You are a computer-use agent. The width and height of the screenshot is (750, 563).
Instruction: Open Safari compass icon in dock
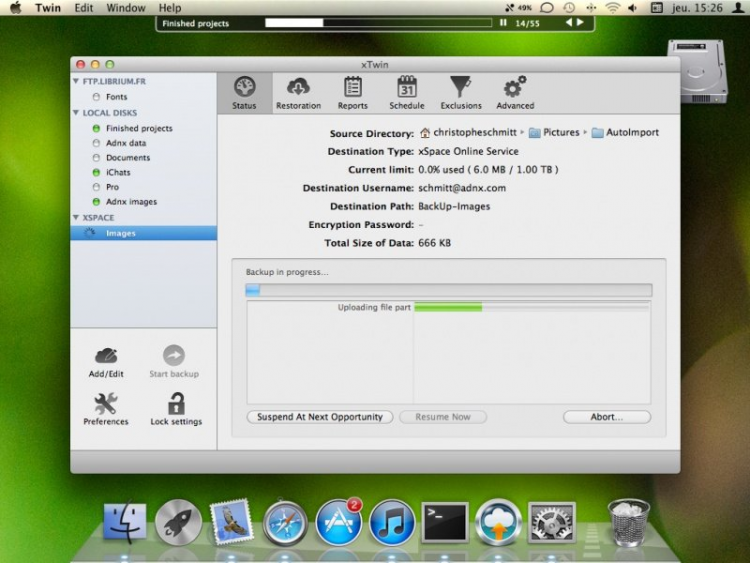point(285,523)
